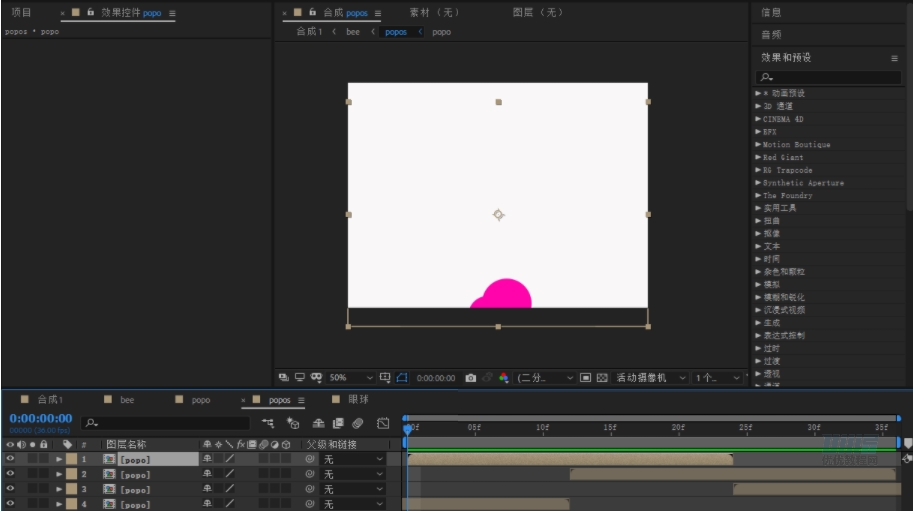The height and width of the screenshot is (511, 913).
Task: Click bee in the composition breadcrumb
Action: [353, 32]
